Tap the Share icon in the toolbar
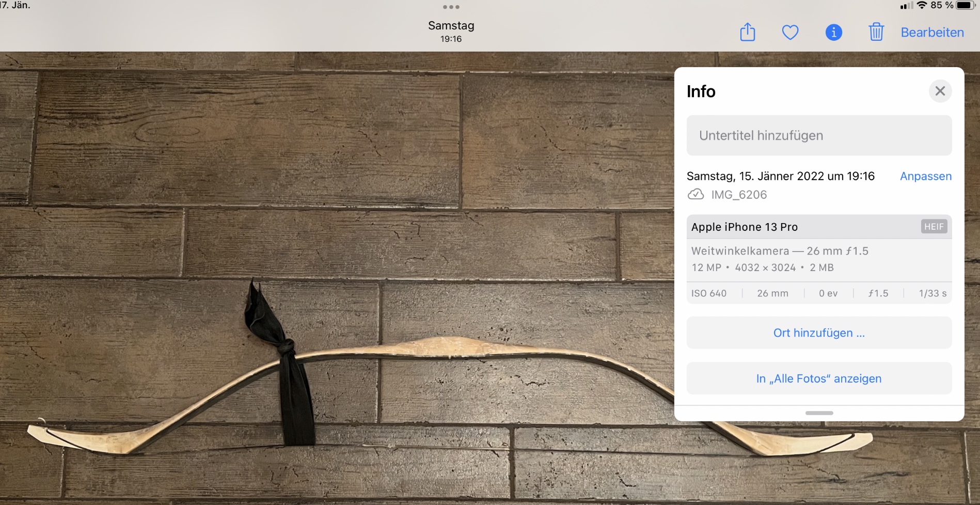980x505 pixels. click(x=747, y=32)
